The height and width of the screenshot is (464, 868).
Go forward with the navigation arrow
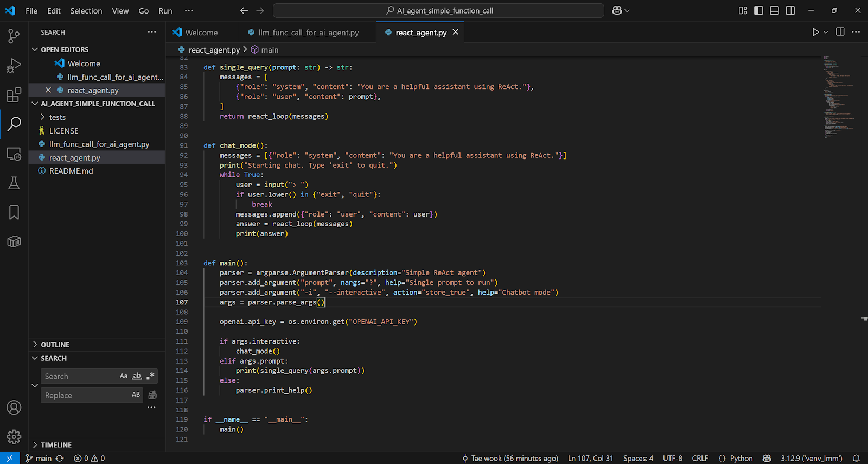click(x=260, y=10)
